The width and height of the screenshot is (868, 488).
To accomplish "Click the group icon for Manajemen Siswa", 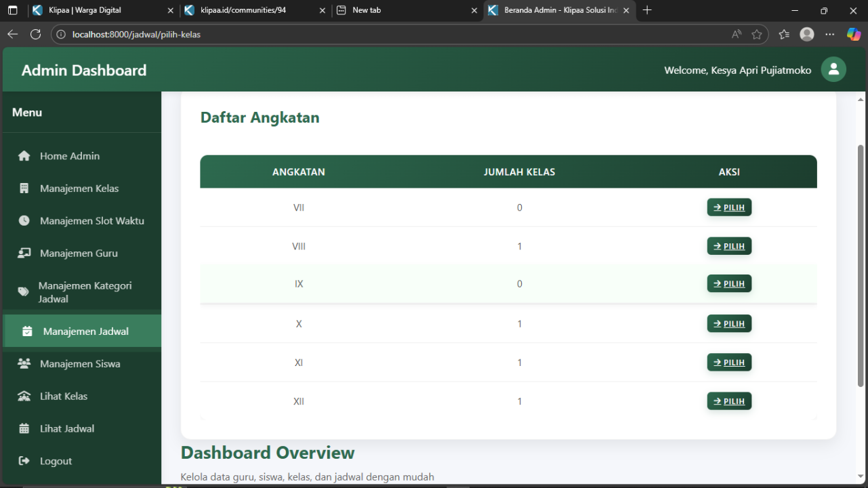I will click(24, 364).
